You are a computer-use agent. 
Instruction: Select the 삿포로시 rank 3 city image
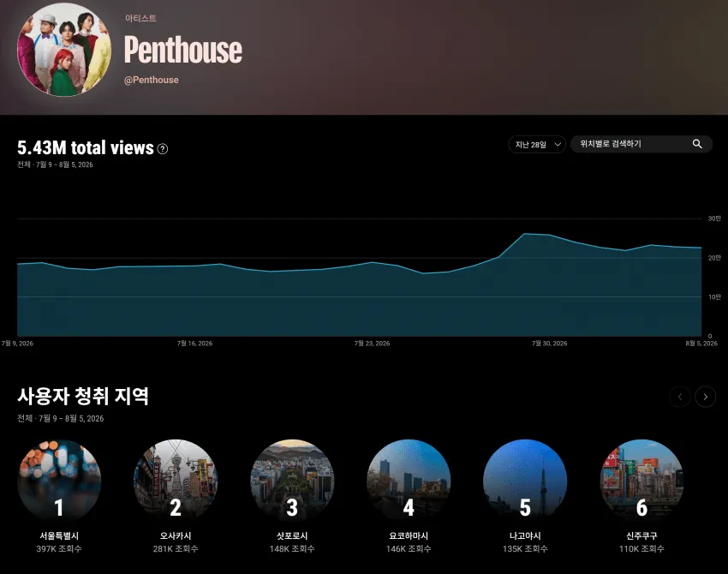tap(292, 481)
